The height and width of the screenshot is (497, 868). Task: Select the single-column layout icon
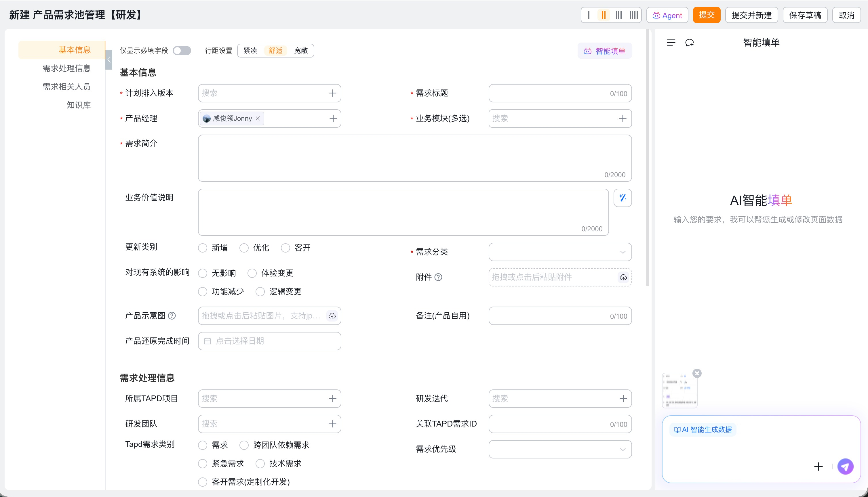(589, 15)
